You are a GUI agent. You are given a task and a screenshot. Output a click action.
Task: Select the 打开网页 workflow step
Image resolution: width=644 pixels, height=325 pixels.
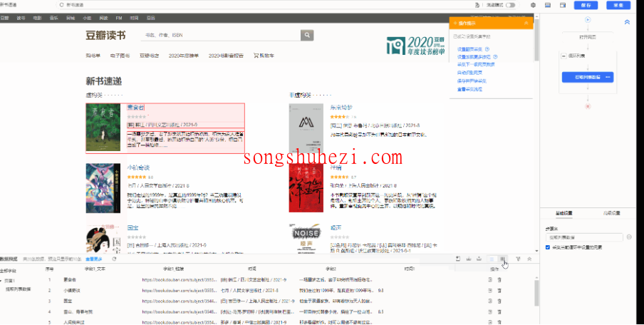pos(588,37)
